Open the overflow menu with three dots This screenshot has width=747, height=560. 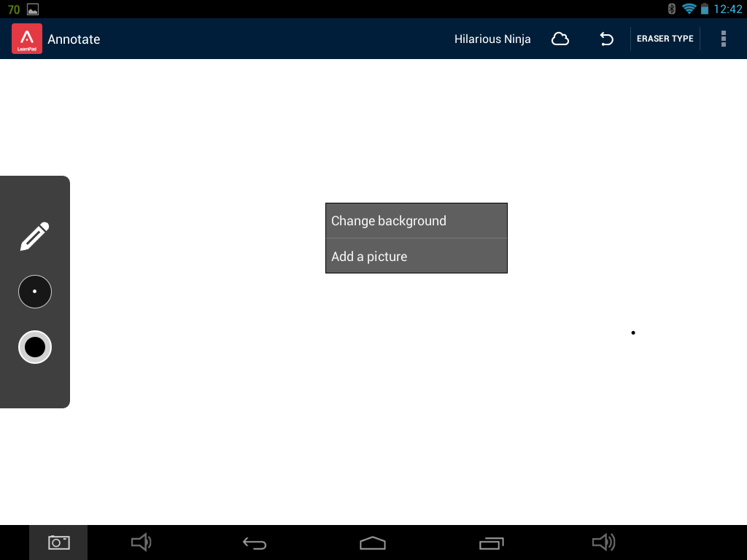[723, 39]
